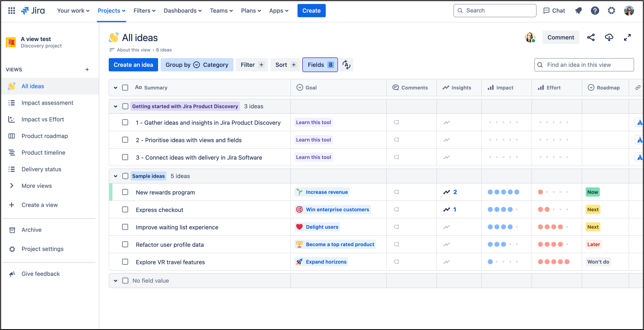Open the Jira apps grid icon

click(11, 10)
